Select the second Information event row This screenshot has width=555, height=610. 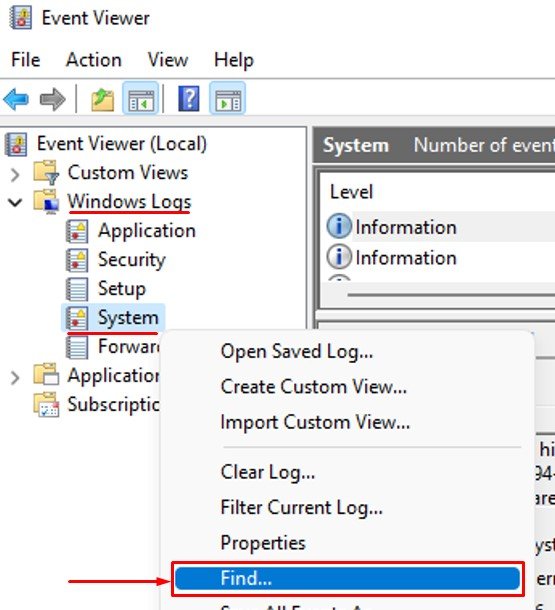coord(439,258)
